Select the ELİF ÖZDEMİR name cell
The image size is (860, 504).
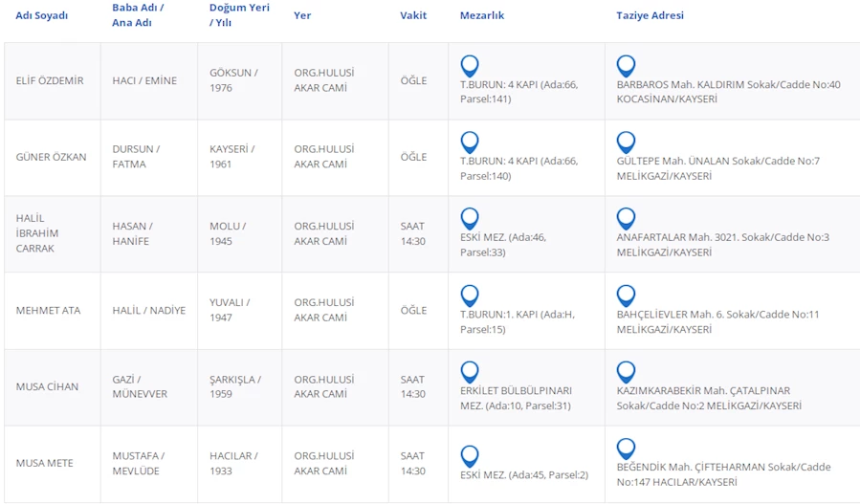pyautogui.click(x=50, y=81)
